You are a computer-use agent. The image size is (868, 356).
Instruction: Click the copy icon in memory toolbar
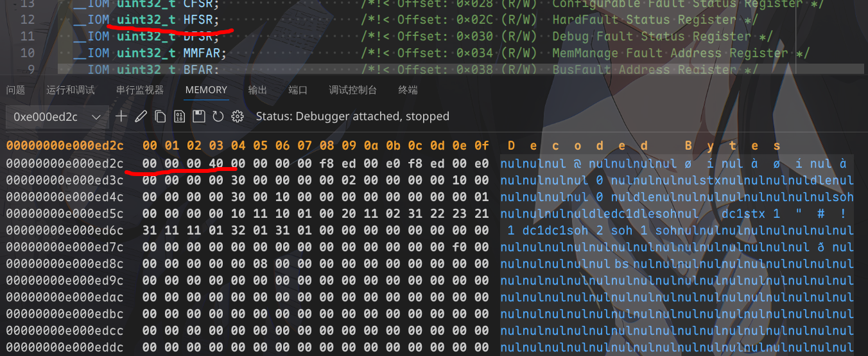pos(160,116)
